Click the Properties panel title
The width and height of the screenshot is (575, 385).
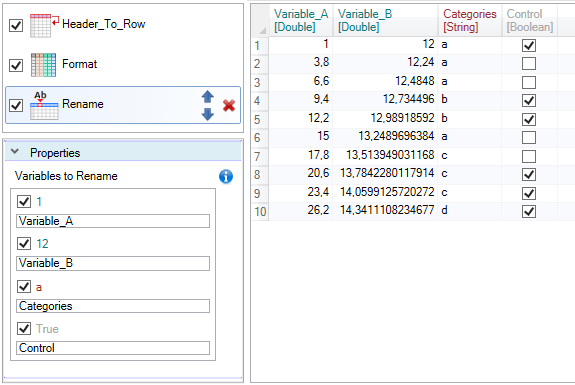point(55,153)
